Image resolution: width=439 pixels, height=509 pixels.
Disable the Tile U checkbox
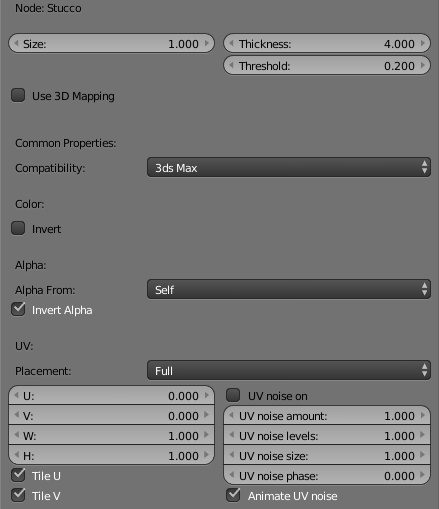pyautogui.click(x=18, y=475)
